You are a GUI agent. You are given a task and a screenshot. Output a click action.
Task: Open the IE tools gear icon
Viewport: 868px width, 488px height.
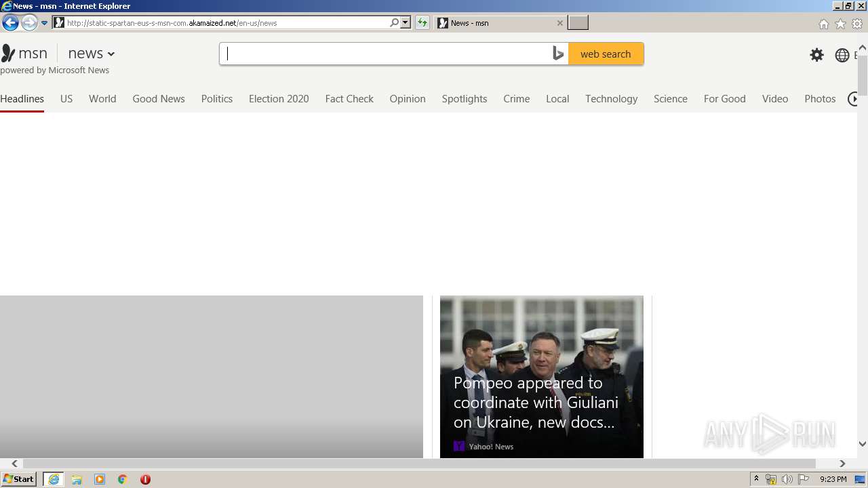click(857, 24)
